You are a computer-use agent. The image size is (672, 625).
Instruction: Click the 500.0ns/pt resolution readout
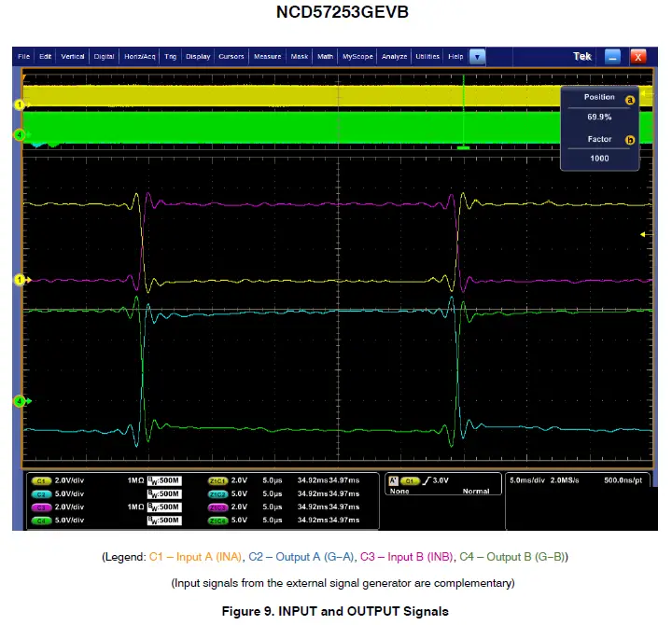point(623,480)
